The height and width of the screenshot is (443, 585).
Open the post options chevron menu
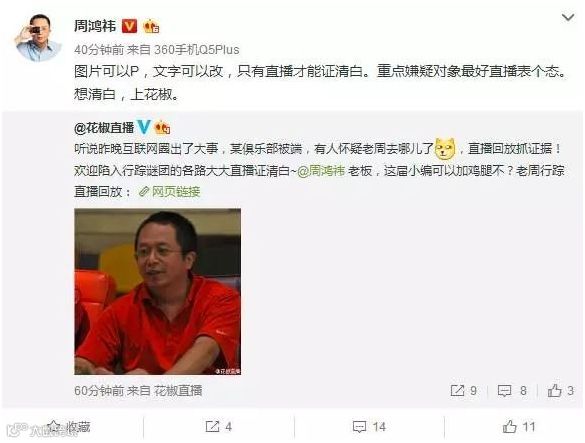[568, 17]
